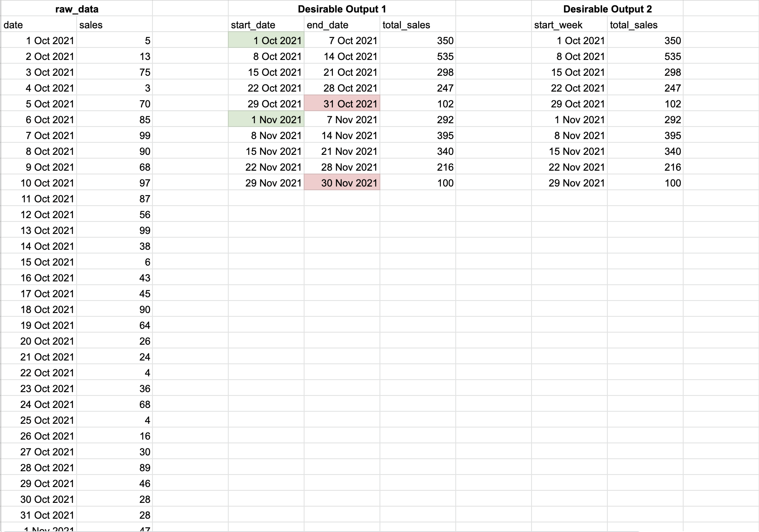Click "22 Nov 2021" in the start_date column

pyautogui.click(x=266, y=167)
